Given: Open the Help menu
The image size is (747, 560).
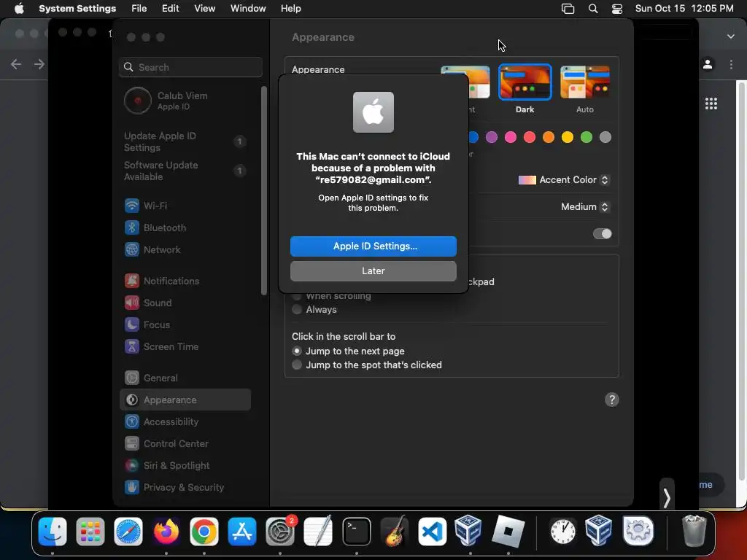Looking at the screenshot, I should point(290,9).
